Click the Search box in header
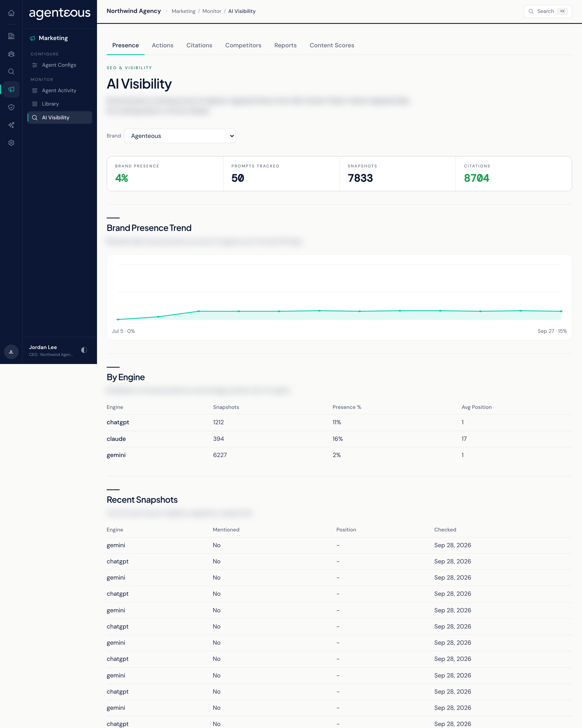The image size is (582, 728). click(x=548, y=11)
